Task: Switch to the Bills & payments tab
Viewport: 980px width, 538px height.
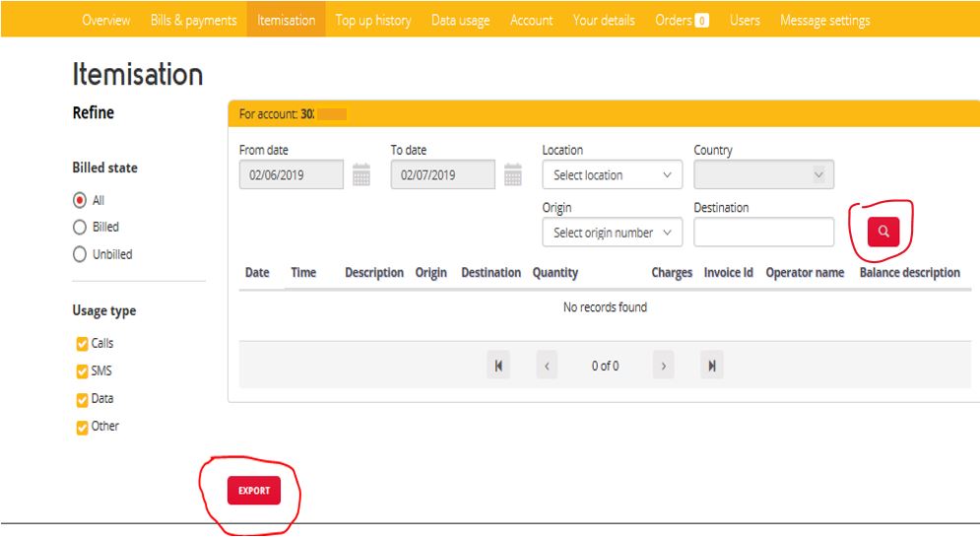Action: pos(193,20)
